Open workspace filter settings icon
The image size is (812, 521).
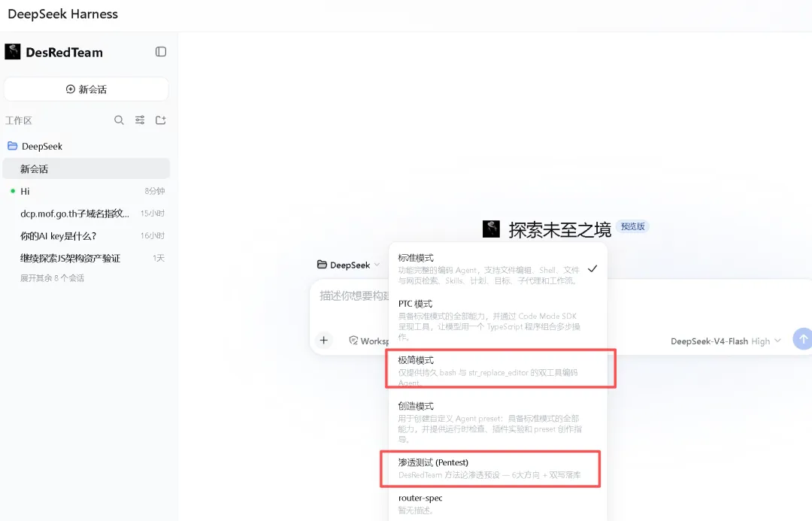click(x=140, y=120)
